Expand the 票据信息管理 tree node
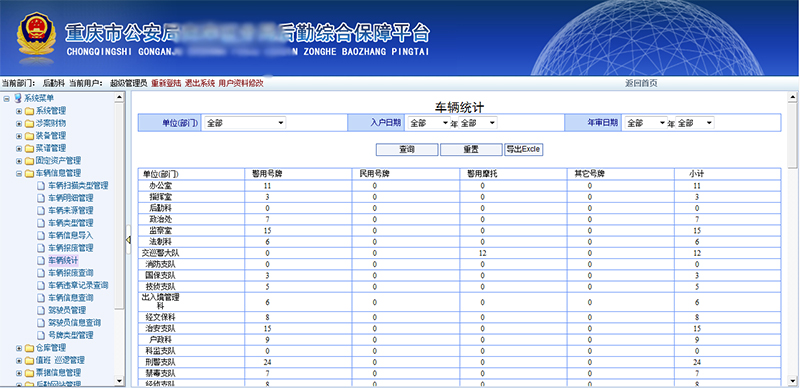 [19, 373]
